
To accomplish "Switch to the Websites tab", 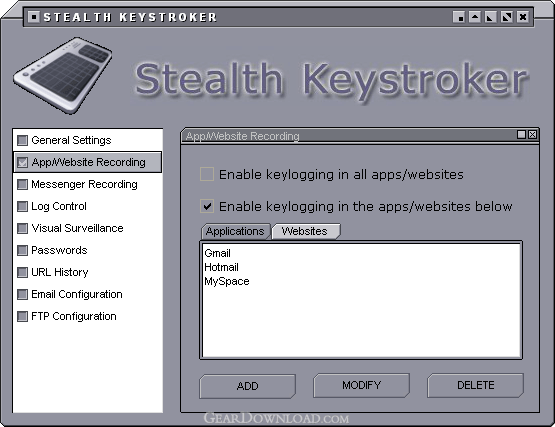I will tap(306, 231).
